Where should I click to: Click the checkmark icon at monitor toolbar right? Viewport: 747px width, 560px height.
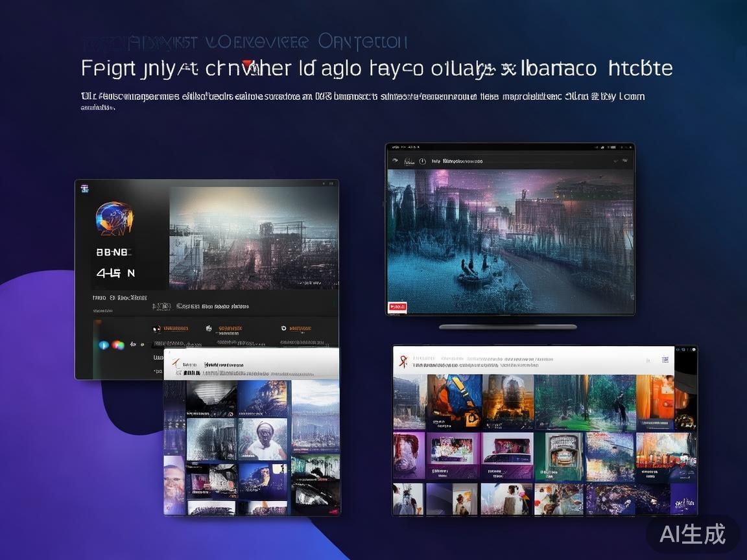[625, 160]
